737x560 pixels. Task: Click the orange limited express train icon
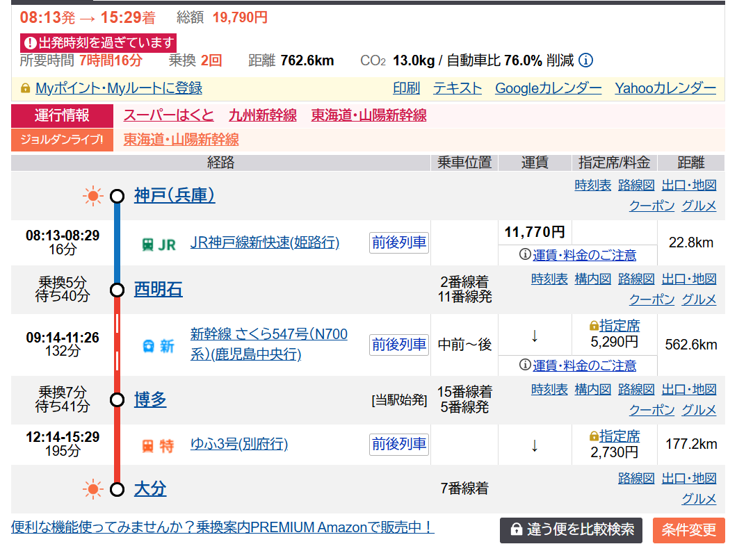[x=148, y=446]
